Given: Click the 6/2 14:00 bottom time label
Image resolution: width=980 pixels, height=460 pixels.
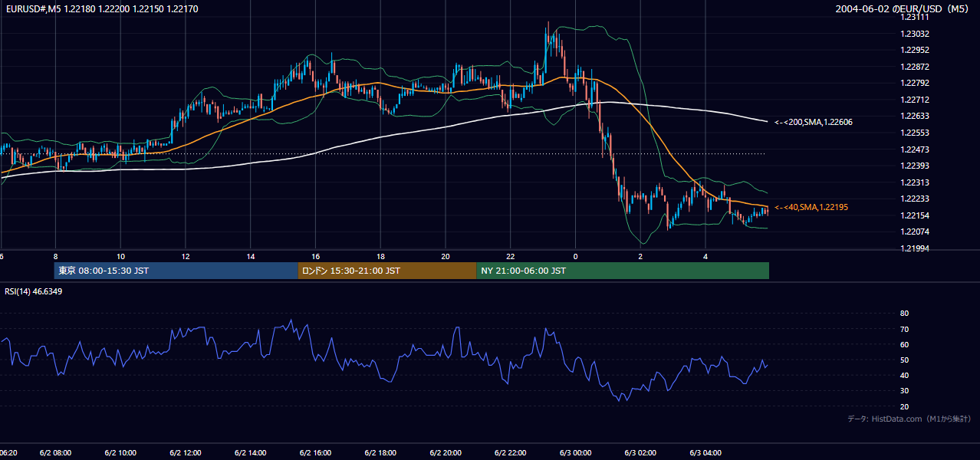Looking at the screenshot, I should click(251, 453).
